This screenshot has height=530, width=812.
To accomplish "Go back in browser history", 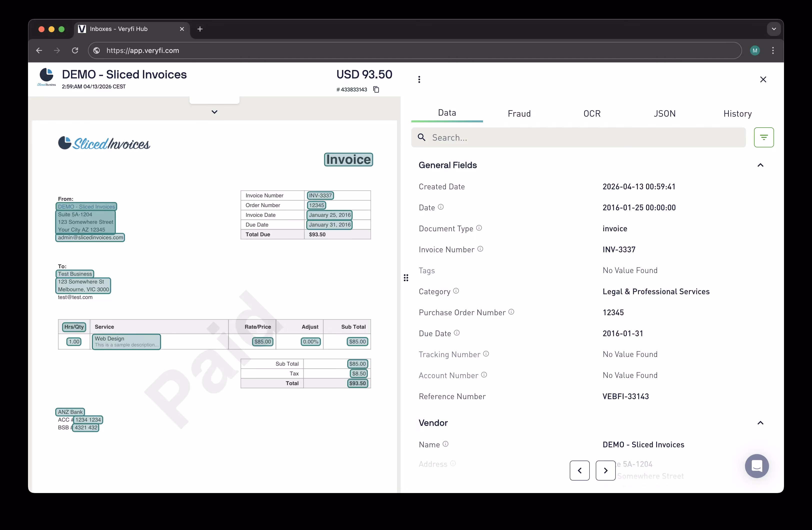I will 39,50.
